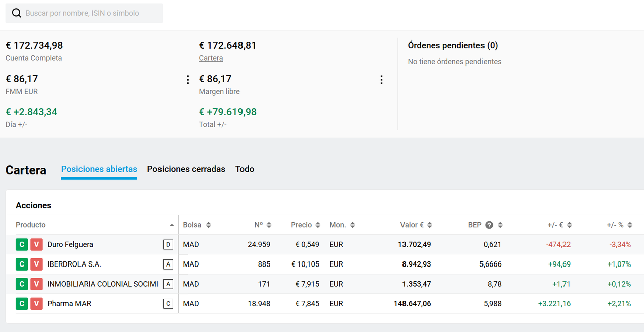Focus the Buscar por nombre, ISIN search field
This screenshot has height=332, width=644.
pos(84,13)
